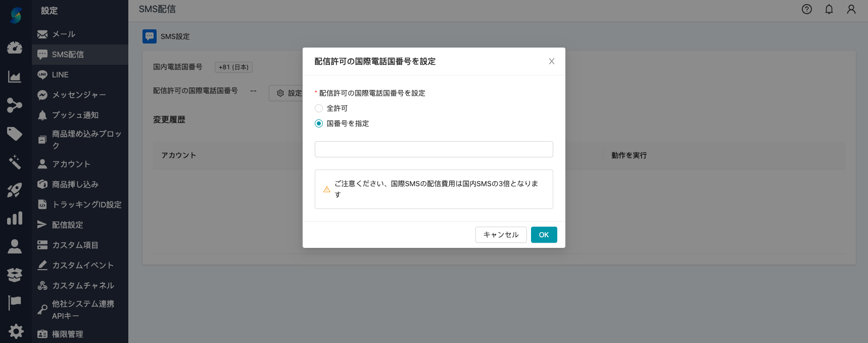Select the 全許可 radio option
The image size is (868, 343).
pos(319,108)
